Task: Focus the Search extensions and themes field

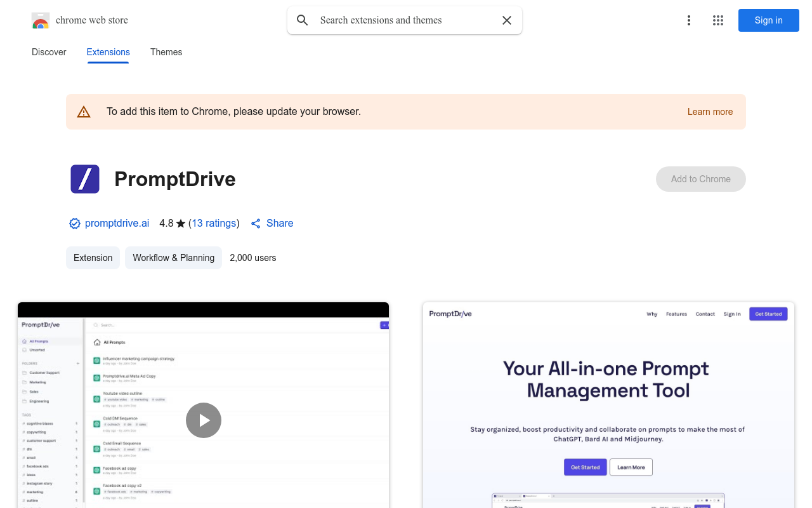Action: [406, 20]
